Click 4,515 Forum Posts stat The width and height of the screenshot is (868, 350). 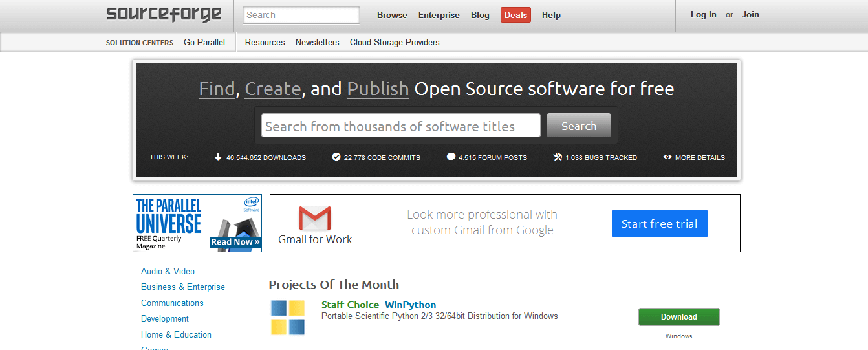(x=493, y=157)
